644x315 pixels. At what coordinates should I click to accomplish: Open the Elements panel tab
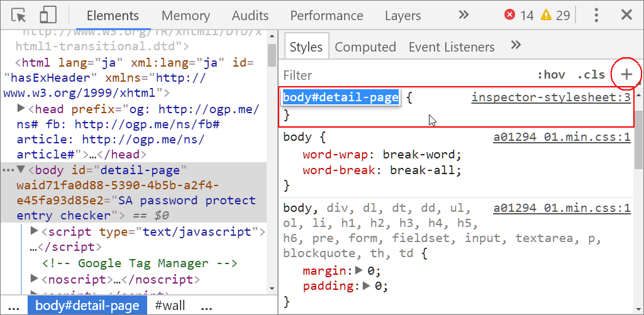[113, 16]
